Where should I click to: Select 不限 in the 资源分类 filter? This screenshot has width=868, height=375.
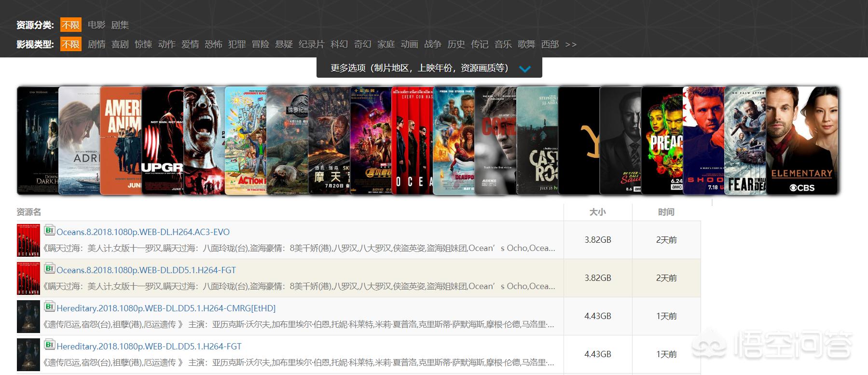(x=71, y=25)
